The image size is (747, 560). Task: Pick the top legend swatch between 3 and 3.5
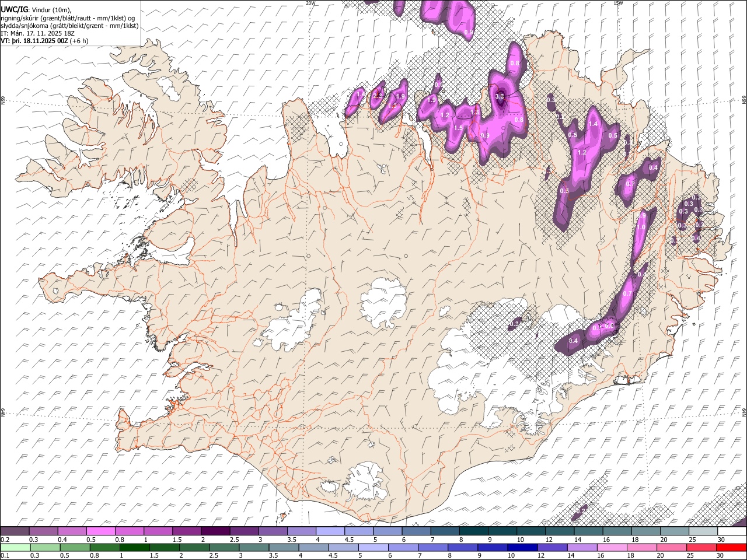[272, 531]
